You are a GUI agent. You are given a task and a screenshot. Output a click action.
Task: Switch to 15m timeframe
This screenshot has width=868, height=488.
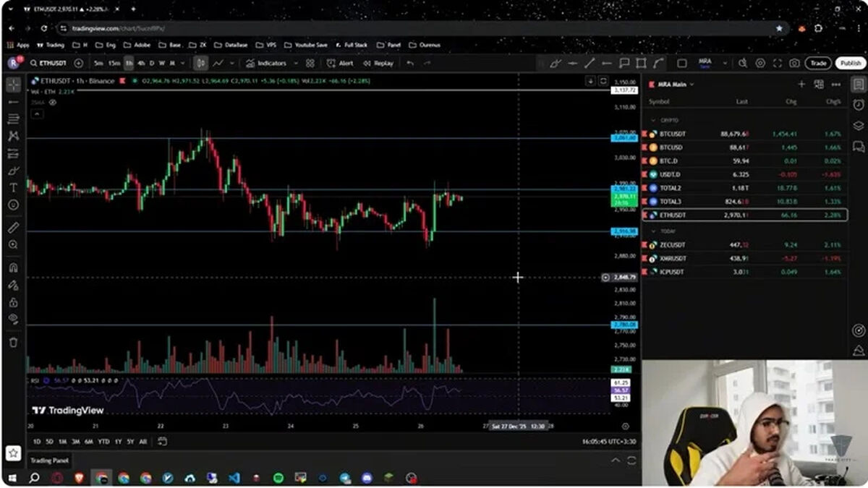tap(114, 63)
